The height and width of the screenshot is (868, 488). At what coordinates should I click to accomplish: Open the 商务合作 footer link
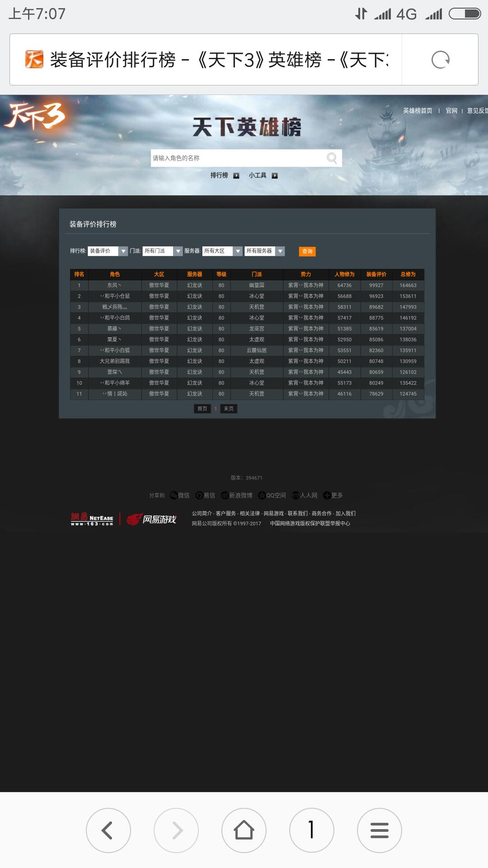click(322, 514)
